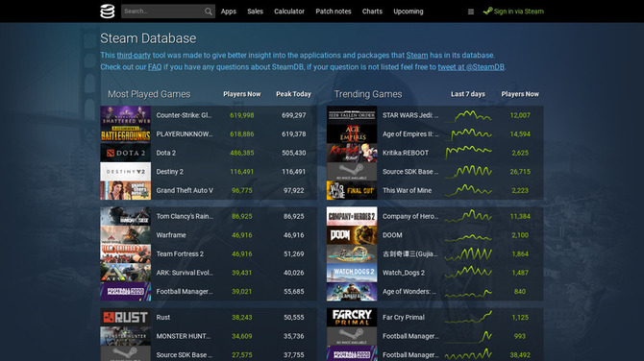Click the Counter-Strike game thumbnail
The image size is (644, 361).
tap(126, 115)
